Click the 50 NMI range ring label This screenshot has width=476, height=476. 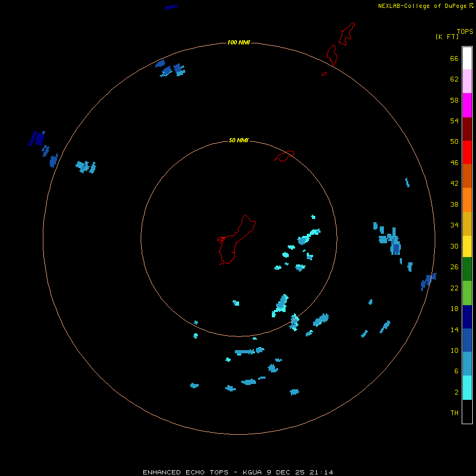239,140
